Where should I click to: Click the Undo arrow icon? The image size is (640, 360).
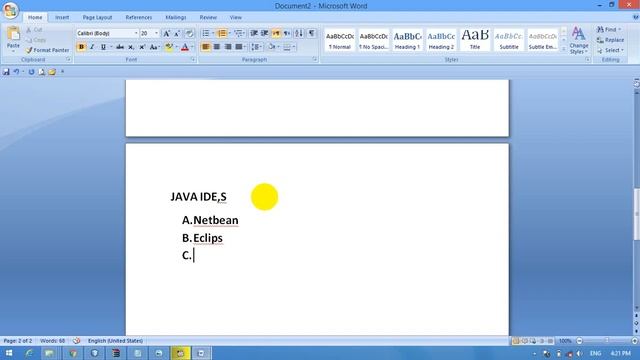(16, 72)
